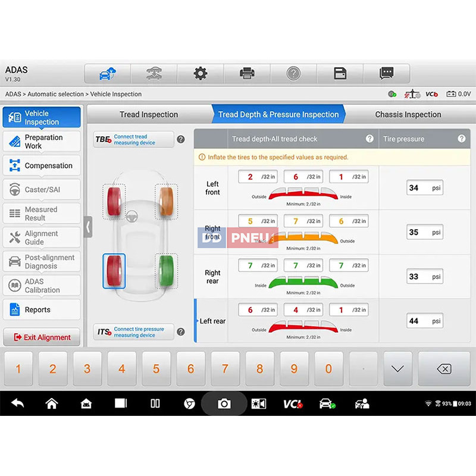Expand the ADAS Calibration sidebar item
Screen dimensions: 476x476
(42, 286)
